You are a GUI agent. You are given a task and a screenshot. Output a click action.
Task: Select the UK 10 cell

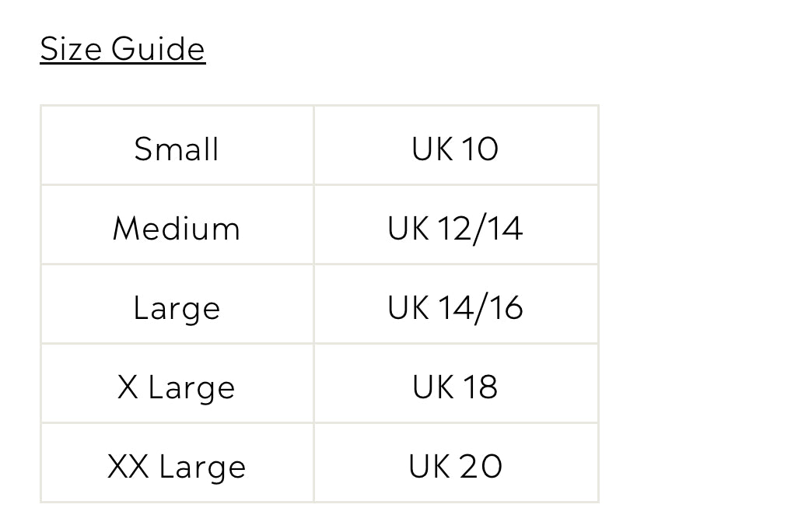(455, 149)
